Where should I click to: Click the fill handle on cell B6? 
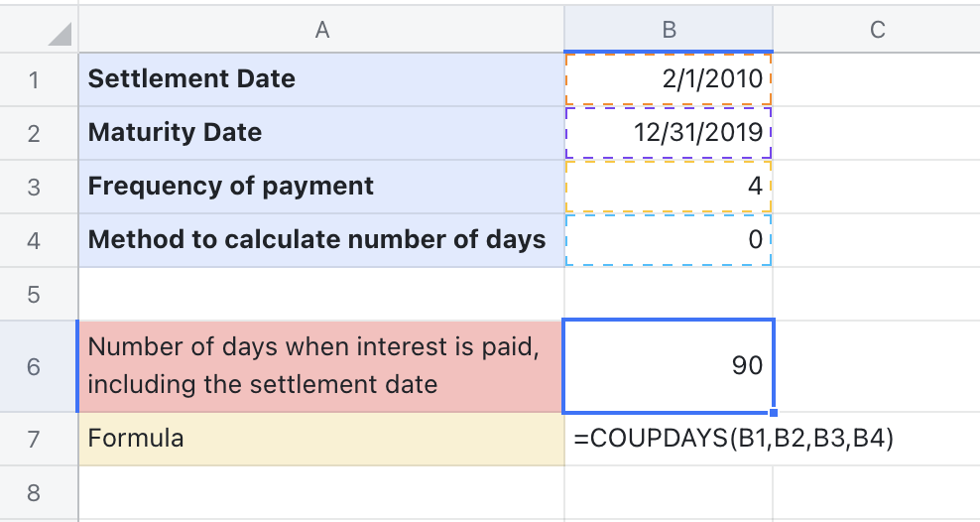click(773, 413)
